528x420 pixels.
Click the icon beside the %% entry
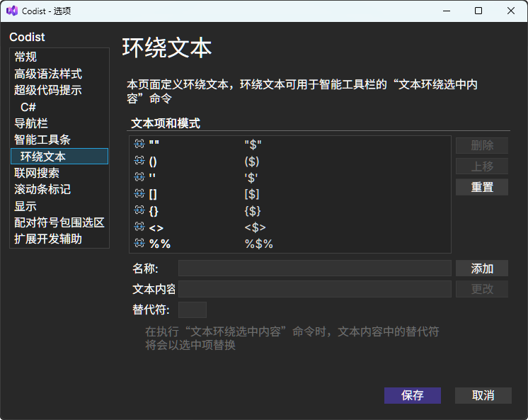139,244
